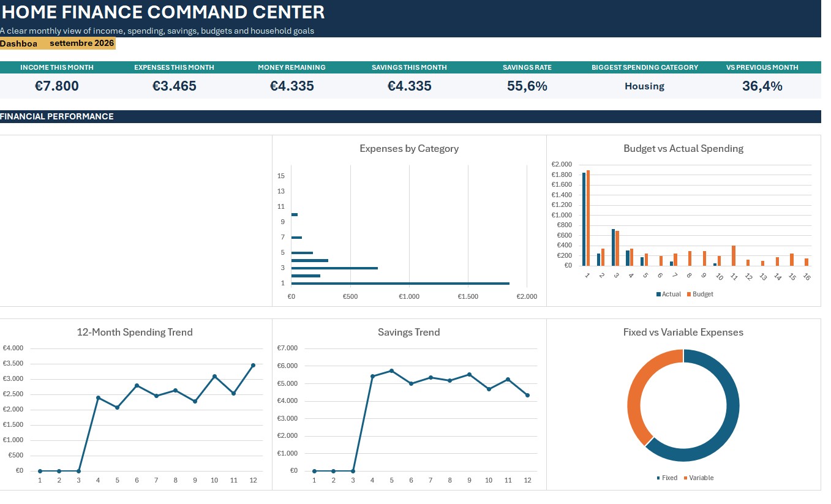Select the 'Fixed' legend entry under donut chart
Viewport: 831px width, 504px height.
tap(667, 478)
